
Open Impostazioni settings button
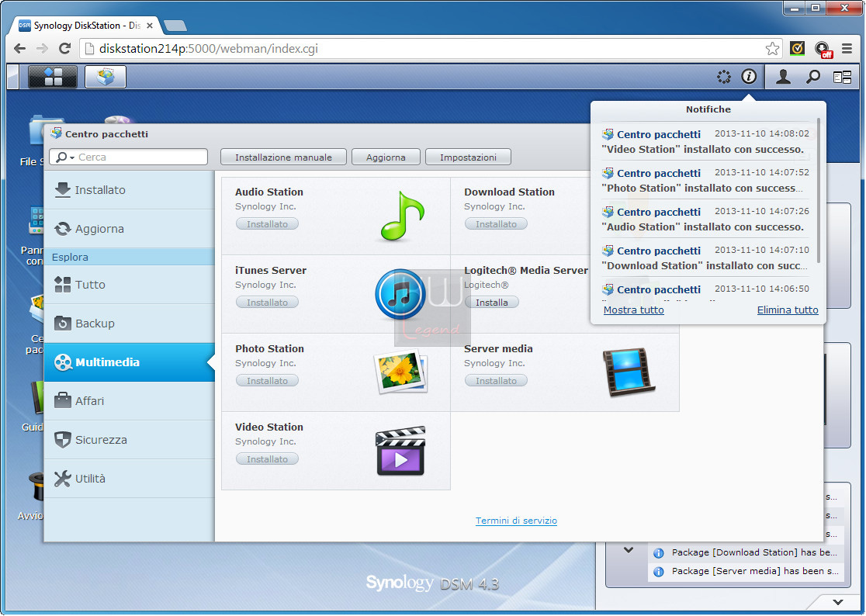click(468, 157)
